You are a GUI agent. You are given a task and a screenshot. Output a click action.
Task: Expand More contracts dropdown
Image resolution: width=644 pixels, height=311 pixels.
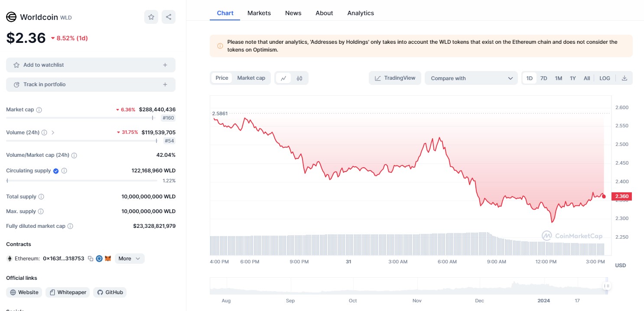coord(130,259)
